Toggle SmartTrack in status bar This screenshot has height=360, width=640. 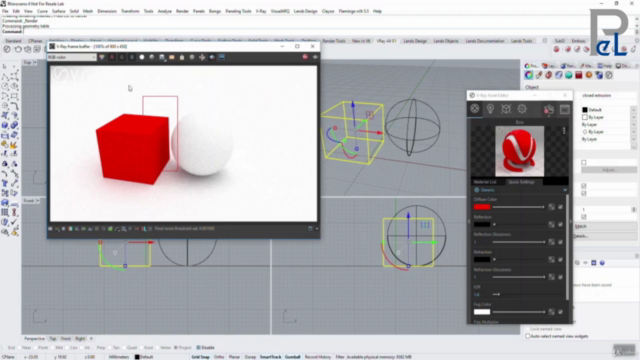(x=270, y=357)
